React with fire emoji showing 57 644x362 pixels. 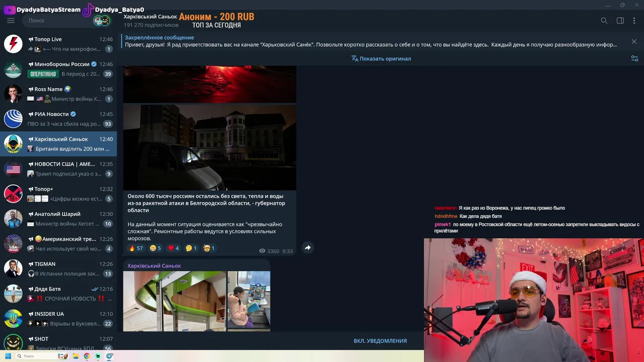pos(136,248)
